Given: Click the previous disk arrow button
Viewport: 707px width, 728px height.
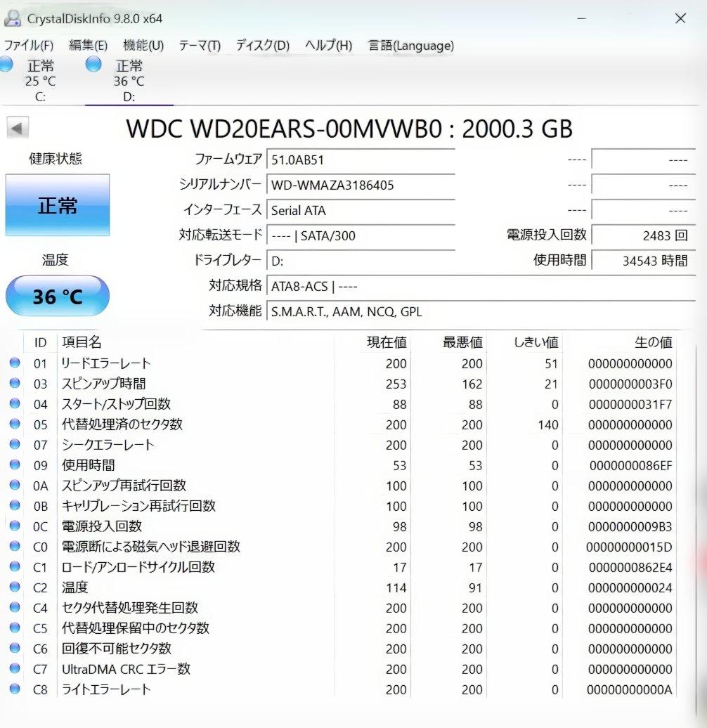Looking at the screenshot, I should coord(18,128).
